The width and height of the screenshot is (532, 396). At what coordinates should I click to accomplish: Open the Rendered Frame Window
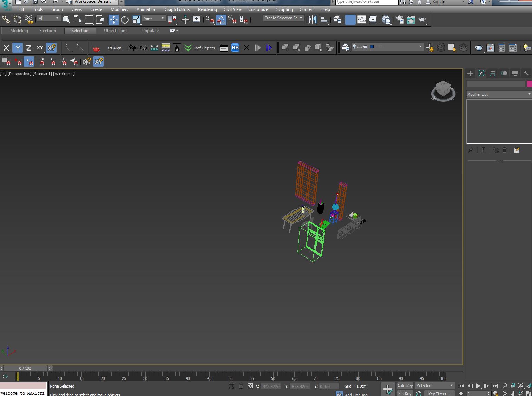pos(411,19)
